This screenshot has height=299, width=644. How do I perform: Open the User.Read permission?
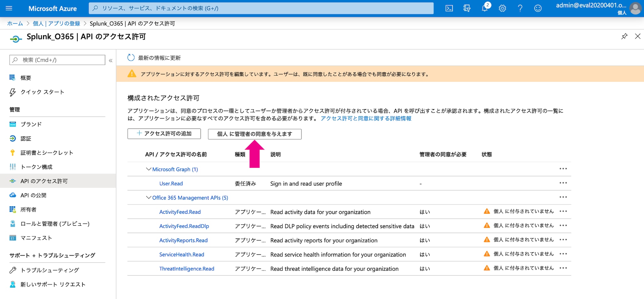171,184
